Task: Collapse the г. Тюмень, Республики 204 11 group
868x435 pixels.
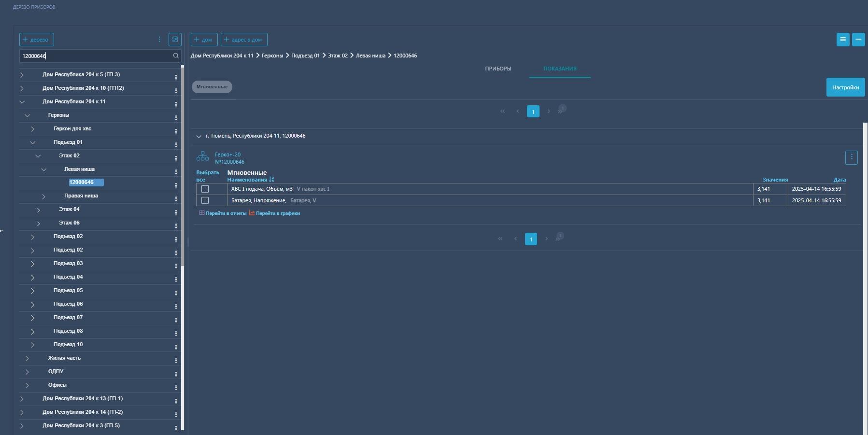Action: (x=199, y=137)
